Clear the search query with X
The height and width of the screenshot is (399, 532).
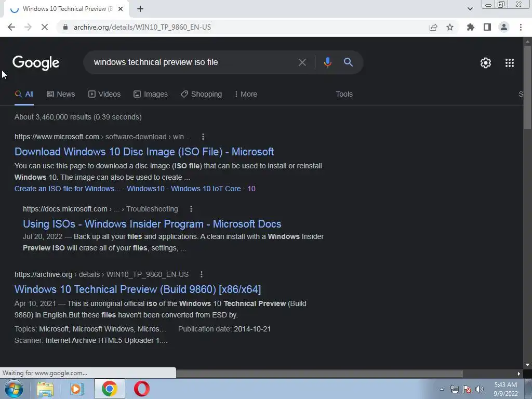click(302, 62)
